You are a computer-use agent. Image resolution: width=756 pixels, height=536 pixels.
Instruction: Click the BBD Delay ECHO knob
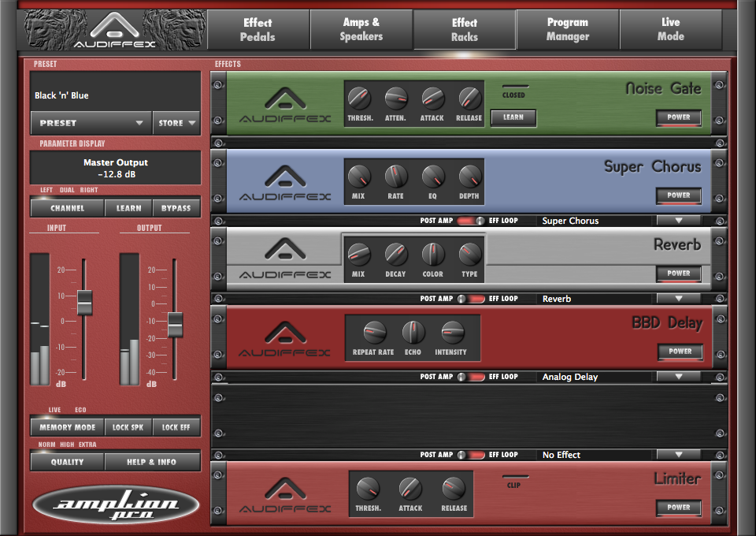413,333
